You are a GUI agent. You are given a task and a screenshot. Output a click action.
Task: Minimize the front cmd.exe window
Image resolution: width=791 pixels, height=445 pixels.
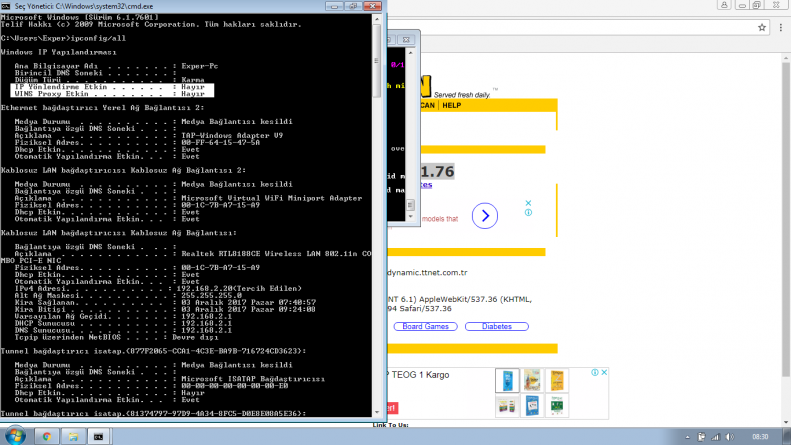point(334,6)
